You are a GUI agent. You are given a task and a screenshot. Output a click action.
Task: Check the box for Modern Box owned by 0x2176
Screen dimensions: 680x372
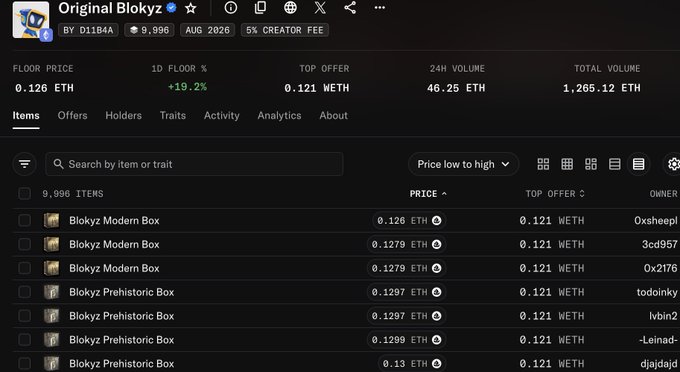[24, 268]
